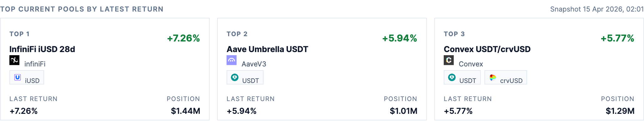Viewport: 644px width, 121px height.
Task: Click the $1.44M position value
Action: (x=186, y=111)
